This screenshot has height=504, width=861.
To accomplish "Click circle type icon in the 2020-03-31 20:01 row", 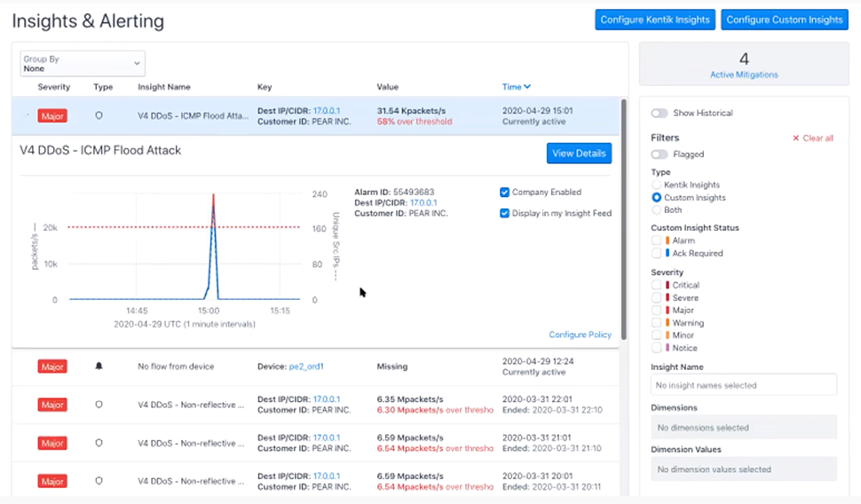I will tap(99, 481).
